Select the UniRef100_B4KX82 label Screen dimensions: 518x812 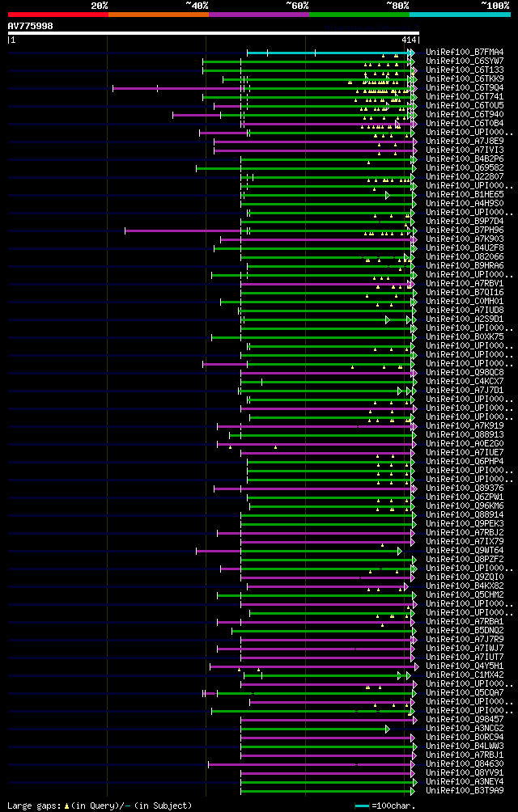(x=464, y=586)
